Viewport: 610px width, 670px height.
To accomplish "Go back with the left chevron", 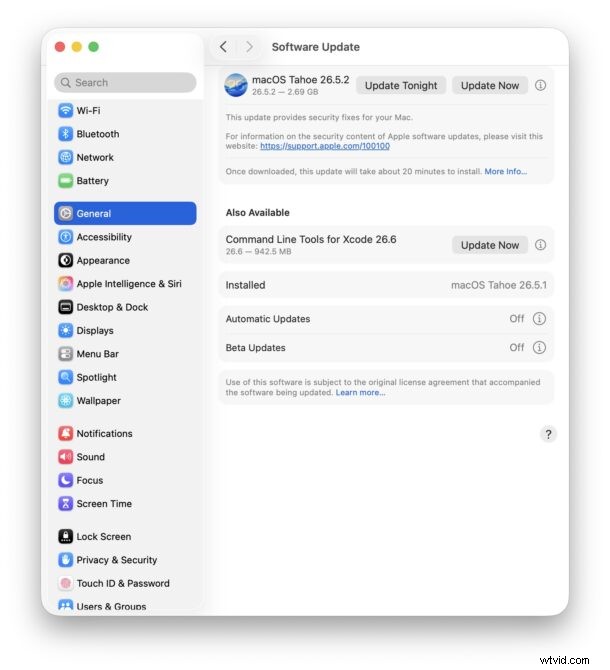I will pos(223,47).
